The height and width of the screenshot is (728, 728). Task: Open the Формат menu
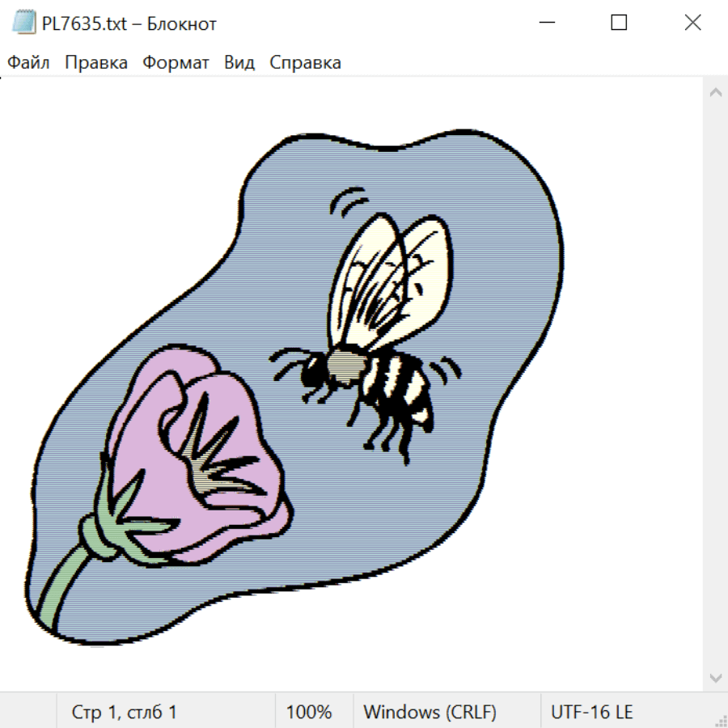coord(176,63)
